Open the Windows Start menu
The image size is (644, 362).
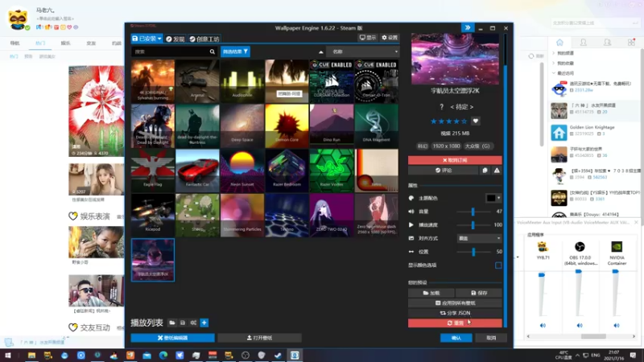(7, 355)
